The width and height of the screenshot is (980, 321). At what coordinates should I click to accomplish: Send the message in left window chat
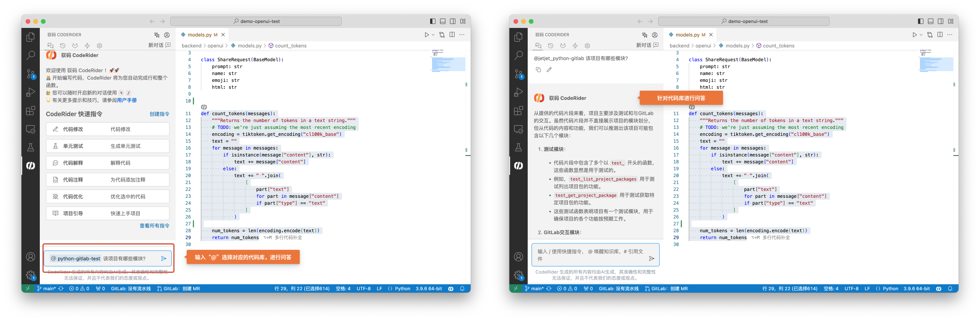164,259
